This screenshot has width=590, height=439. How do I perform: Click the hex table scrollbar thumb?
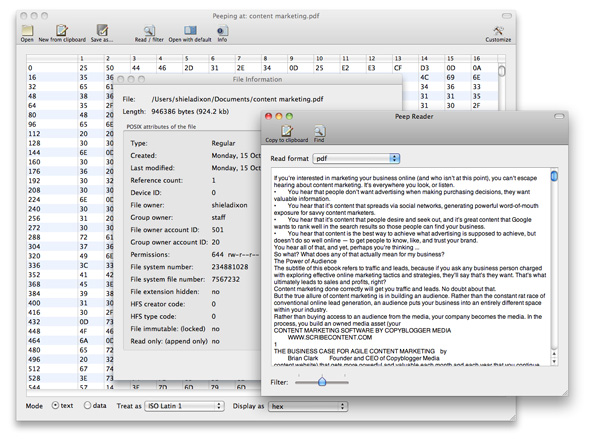(x=502, y=71)
